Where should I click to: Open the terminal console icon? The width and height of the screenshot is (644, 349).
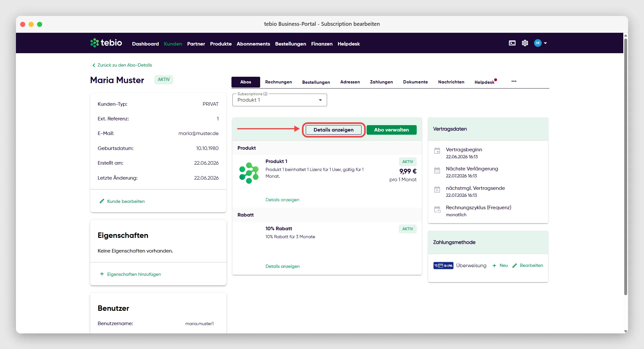point(512,43)
